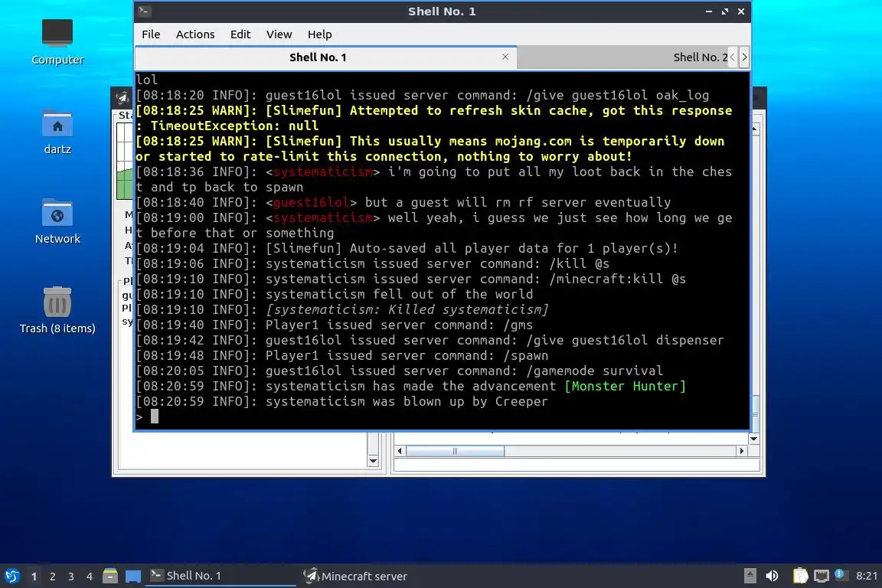Open the Computer desktop icon
This screenshot has width=882, height=588.
pos(57,42)
